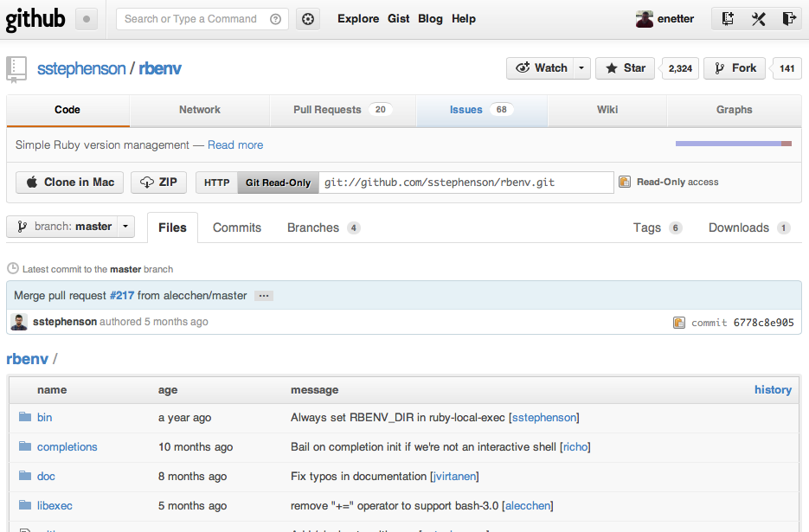
Task: Download repository ZIP
Action: 158,183
